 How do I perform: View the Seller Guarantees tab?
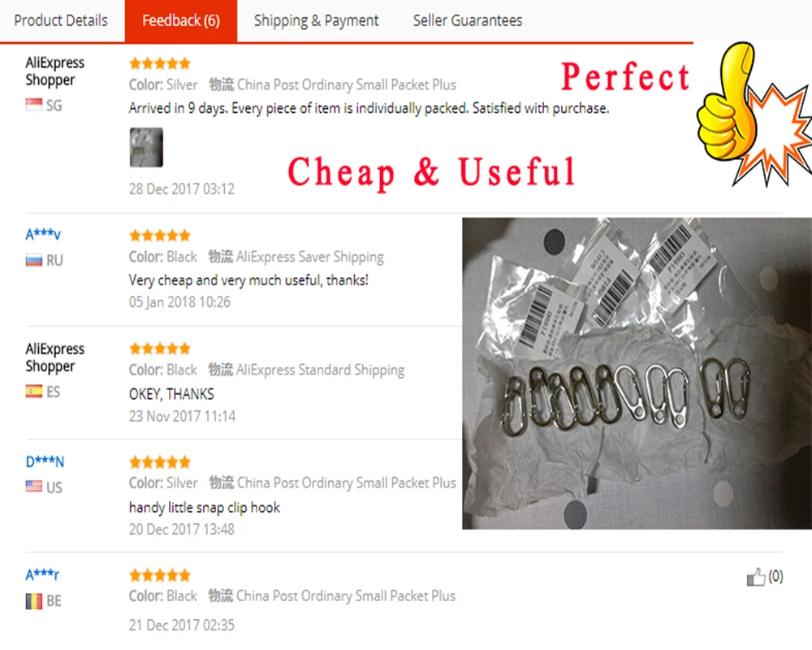468,21
